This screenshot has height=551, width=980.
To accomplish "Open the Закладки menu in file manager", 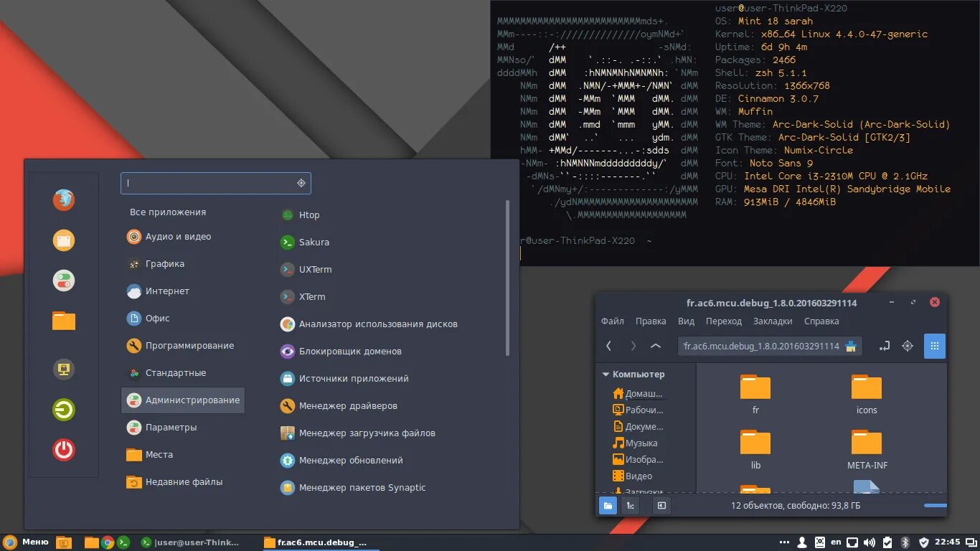I will 773,321.
